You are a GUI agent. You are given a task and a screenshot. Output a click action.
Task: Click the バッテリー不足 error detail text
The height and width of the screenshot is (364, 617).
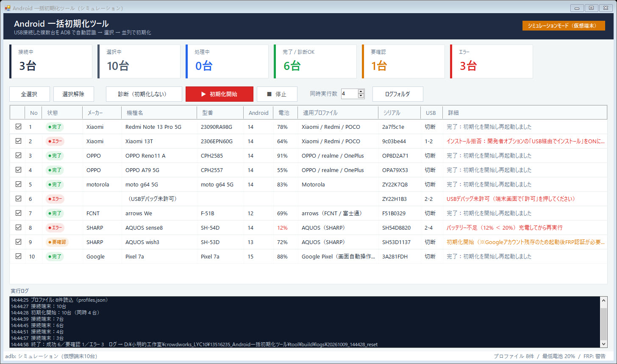[505, 228]
